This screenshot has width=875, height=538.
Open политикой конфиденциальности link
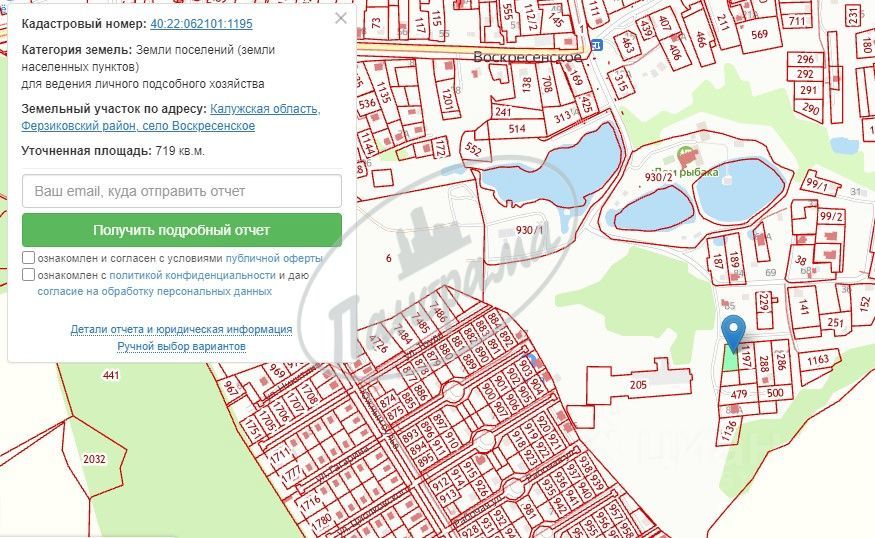point(193,275)
